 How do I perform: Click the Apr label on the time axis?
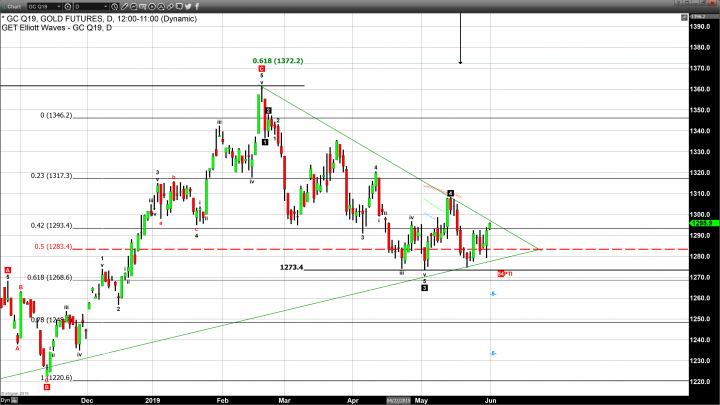click(x=353, y=400)
